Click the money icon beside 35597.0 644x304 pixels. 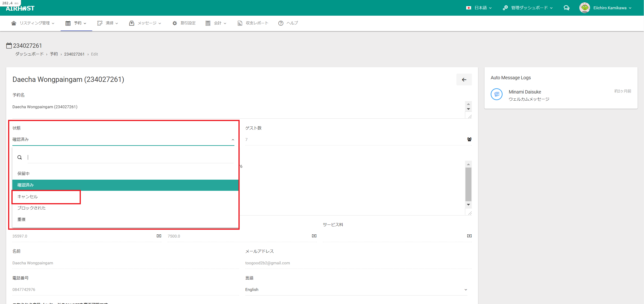(159, 236)
